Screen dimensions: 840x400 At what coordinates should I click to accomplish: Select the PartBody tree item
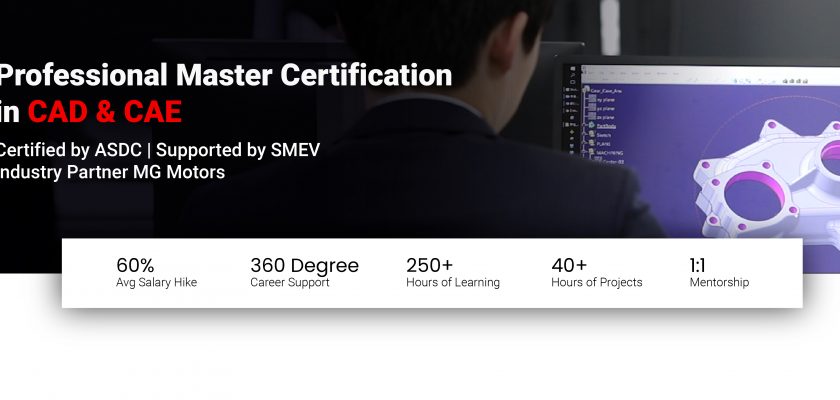click(x=606, y=126)
